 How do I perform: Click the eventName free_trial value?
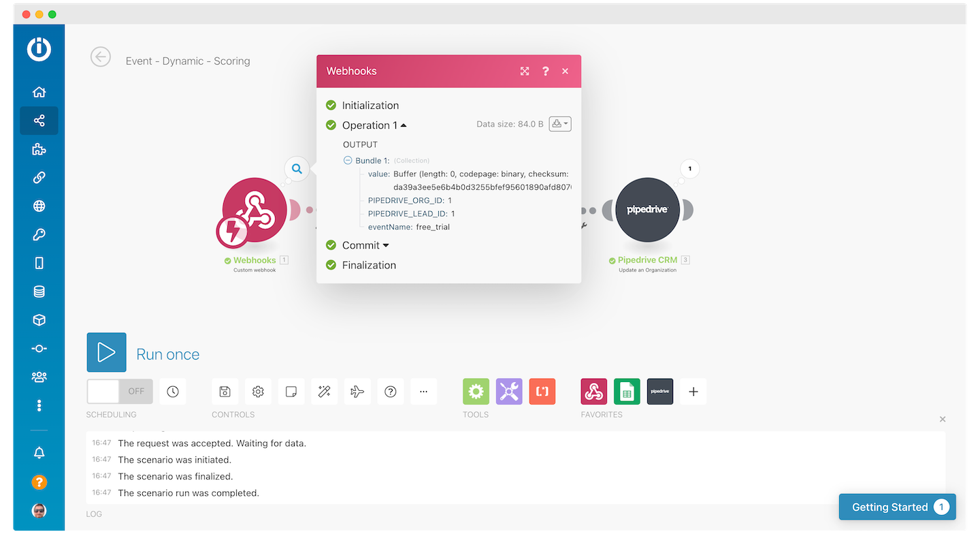tap(433, 227)
